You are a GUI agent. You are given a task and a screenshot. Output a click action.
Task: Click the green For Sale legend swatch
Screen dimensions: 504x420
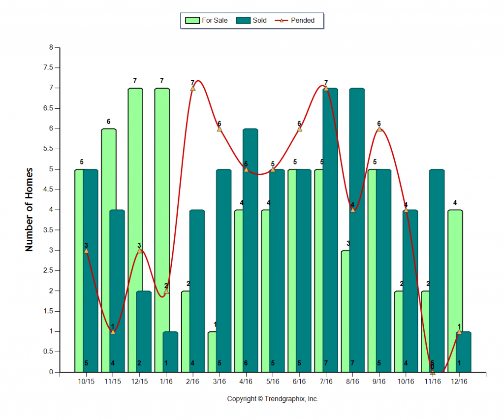click(192, 21)
